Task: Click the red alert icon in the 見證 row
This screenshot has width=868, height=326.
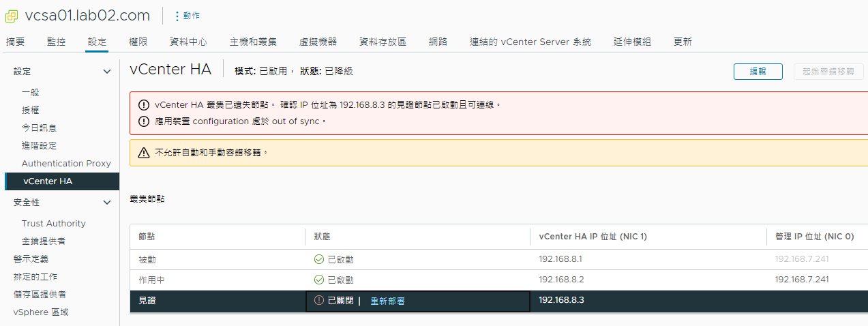Action: [x=318, y=300]
